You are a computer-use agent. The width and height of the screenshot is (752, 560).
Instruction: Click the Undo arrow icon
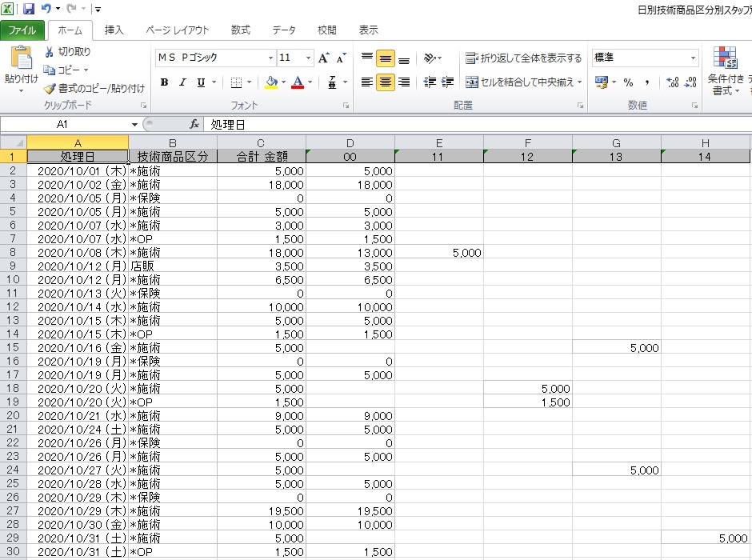(x=46, y=9)
